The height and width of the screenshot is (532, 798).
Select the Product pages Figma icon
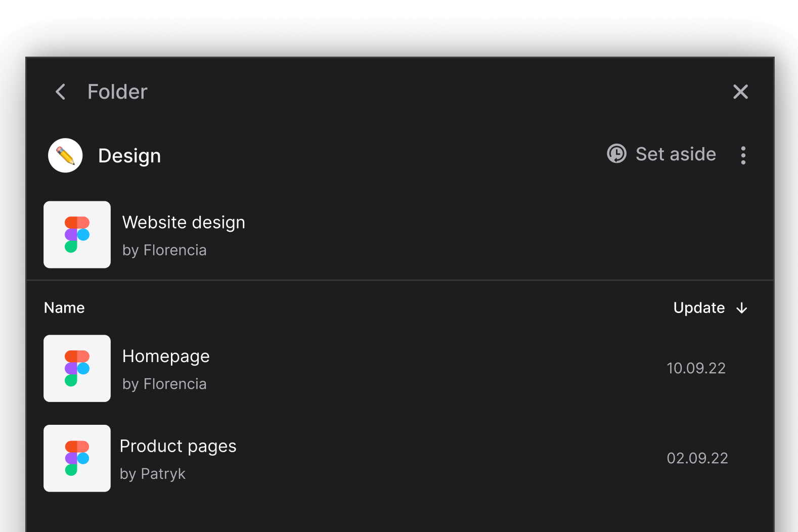77,458
